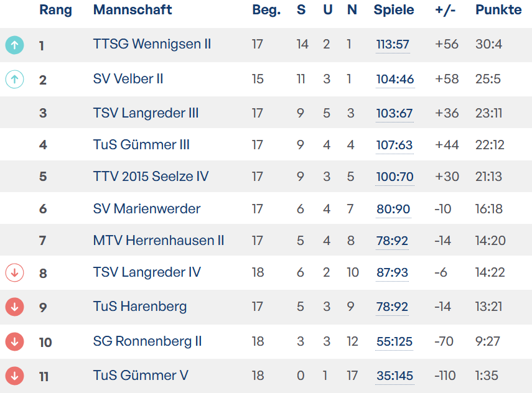The width and height of the screenshot is (532, 393).
Task: Open the TTSG Wennigsen II team link
Action: 152,44
